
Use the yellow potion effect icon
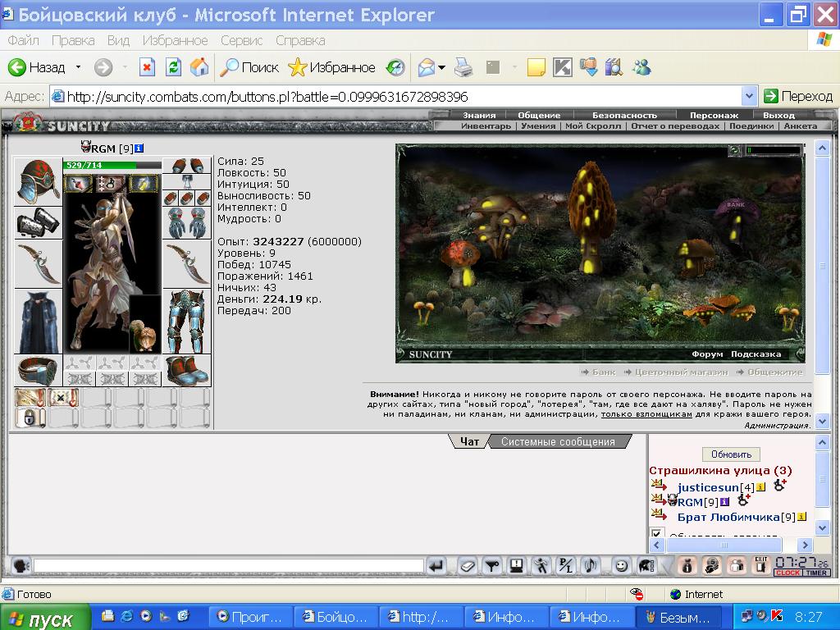click(144, 183)
